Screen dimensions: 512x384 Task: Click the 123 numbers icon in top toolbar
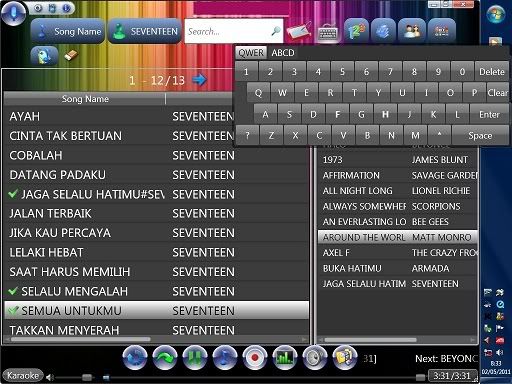356,31
